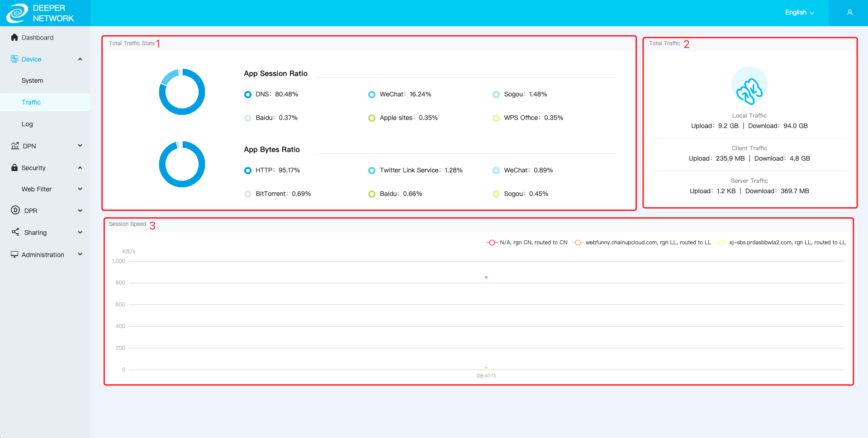Screen dimensions: 868x438
Task: Click the KB/s axis unit label
Action: (129, 252)
